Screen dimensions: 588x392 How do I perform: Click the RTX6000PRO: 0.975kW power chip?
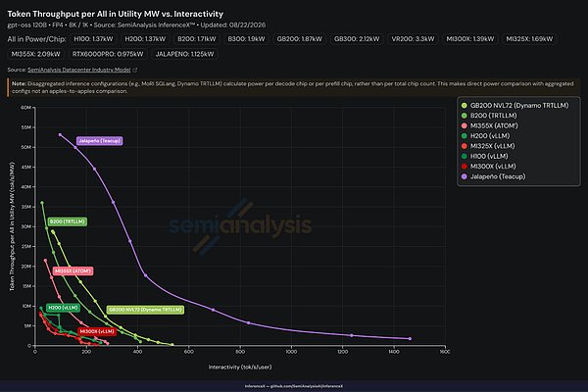click(108, 54)
